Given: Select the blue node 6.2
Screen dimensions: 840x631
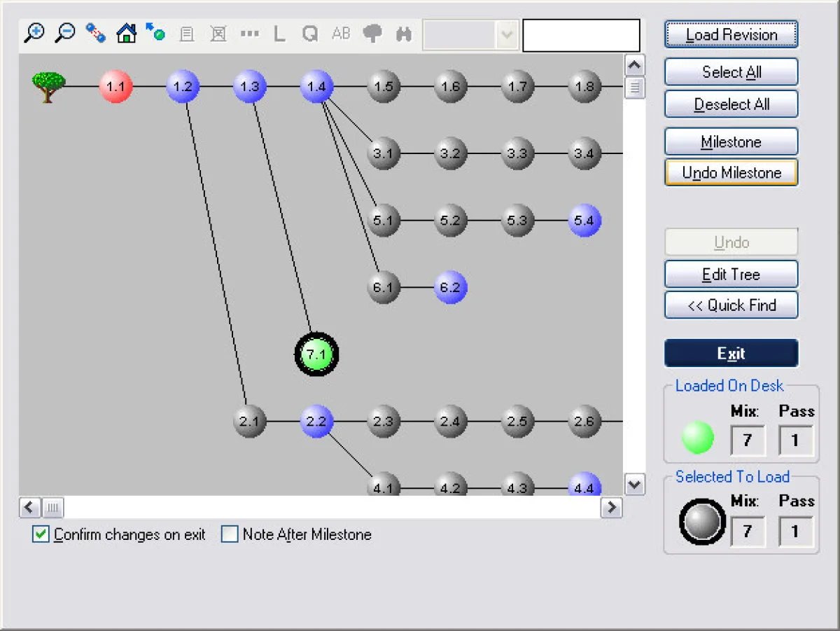Looking at the screenshot, I should (x=451, y=287).
